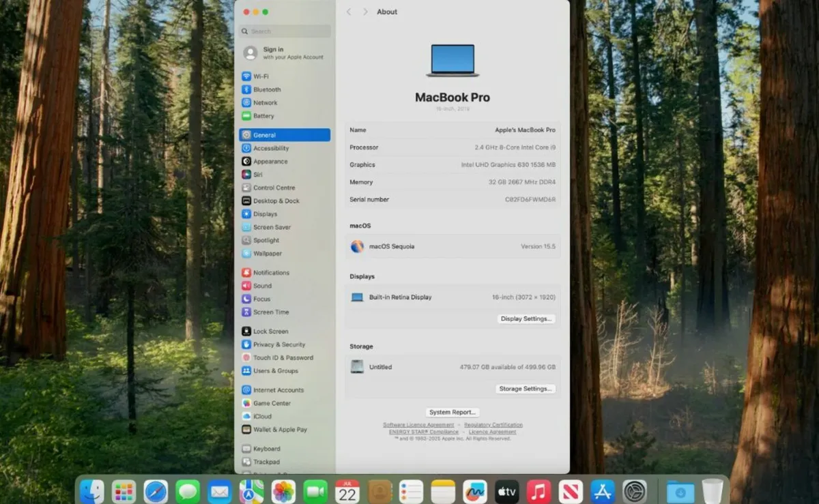Click the serial number value
Screen dimensions: 819x504
pyautogui.click(x=530, y=200)
